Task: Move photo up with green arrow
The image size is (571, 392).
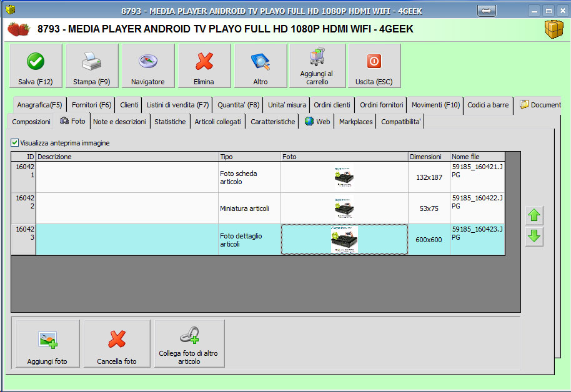Action: point(534,215)
